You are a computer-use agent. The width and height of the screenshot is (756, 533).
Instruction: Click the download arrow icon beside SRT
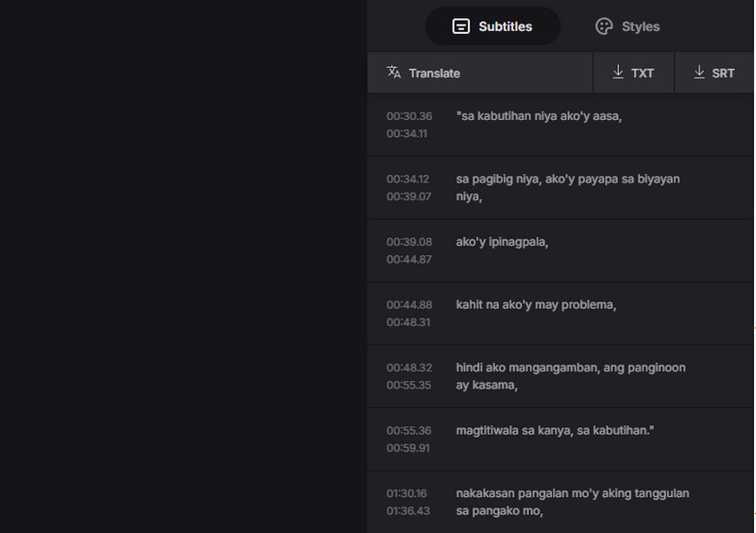[x=699, y=72]
